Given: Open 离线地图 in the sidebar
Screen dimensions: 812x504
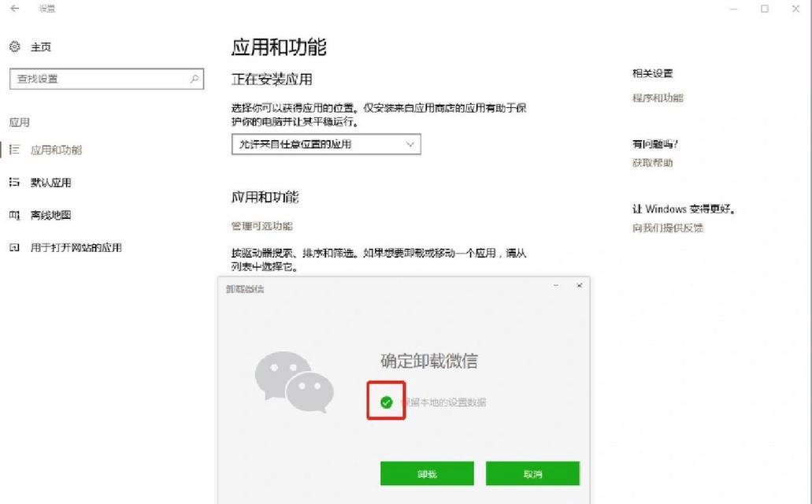Looking at the screenshot, I should (x=50, y=215).
